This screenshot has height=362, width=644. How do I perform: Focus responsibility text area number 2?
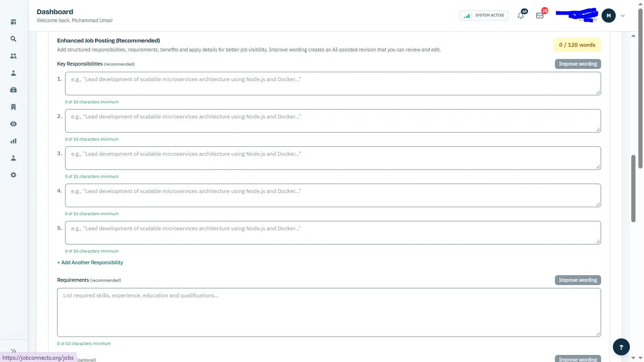(333, 121)
